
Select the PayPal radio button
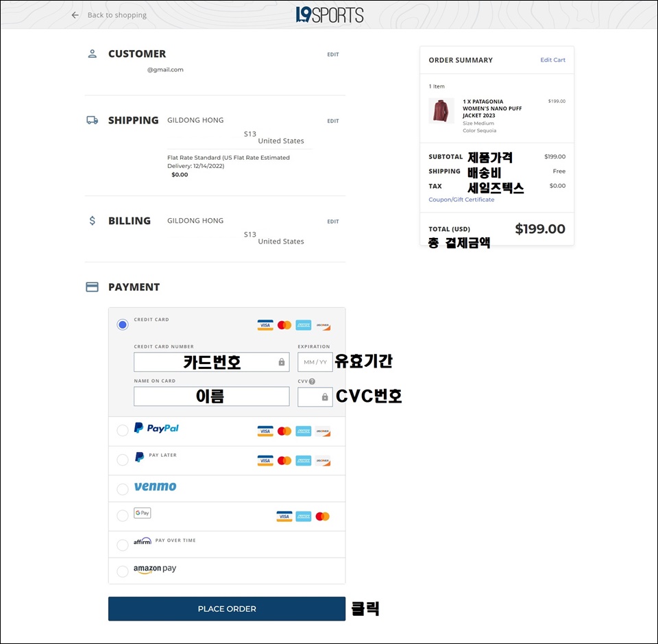[x=123, y=430]
